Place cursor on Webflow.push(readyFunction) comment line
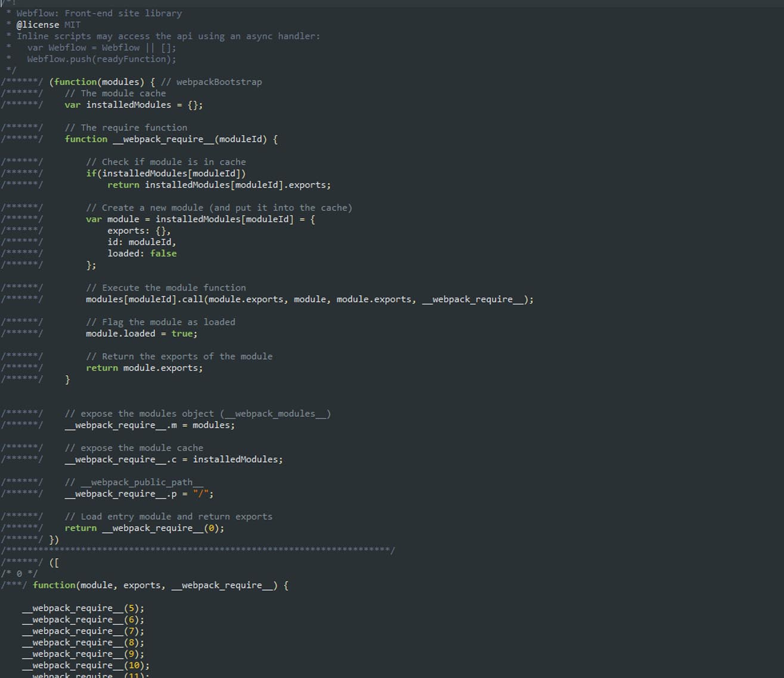The height and width of the screenshot is (678, 784). point(101,59)
